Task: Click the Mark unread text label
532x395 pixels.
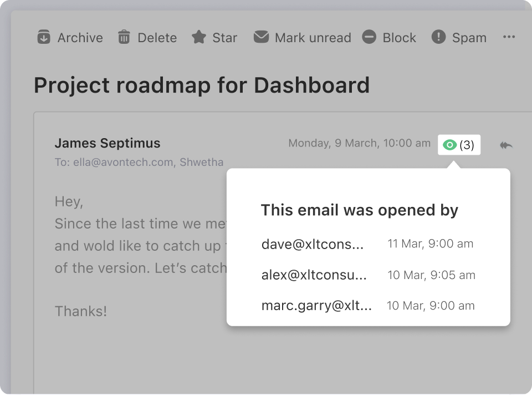Action: point(313,38)
